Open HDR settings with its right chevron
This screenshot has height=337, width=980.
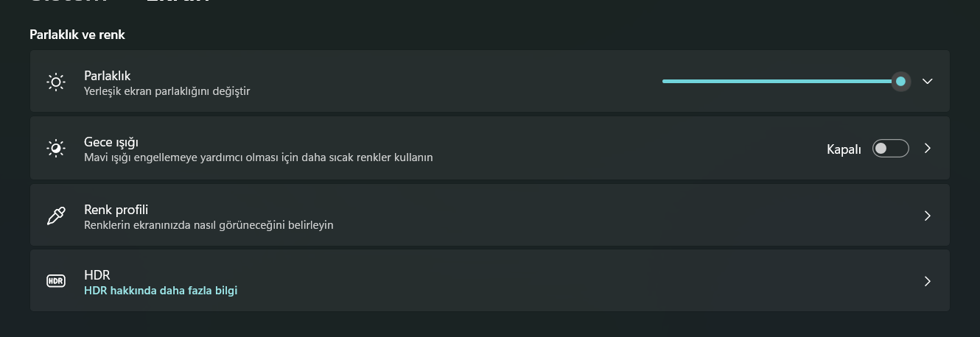point(928,281)
